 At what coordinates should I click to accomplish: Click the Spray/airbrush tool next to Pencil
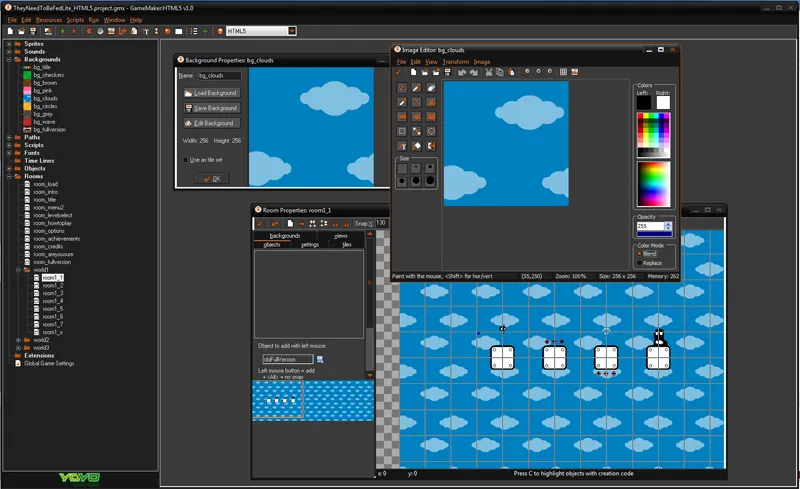417,88
